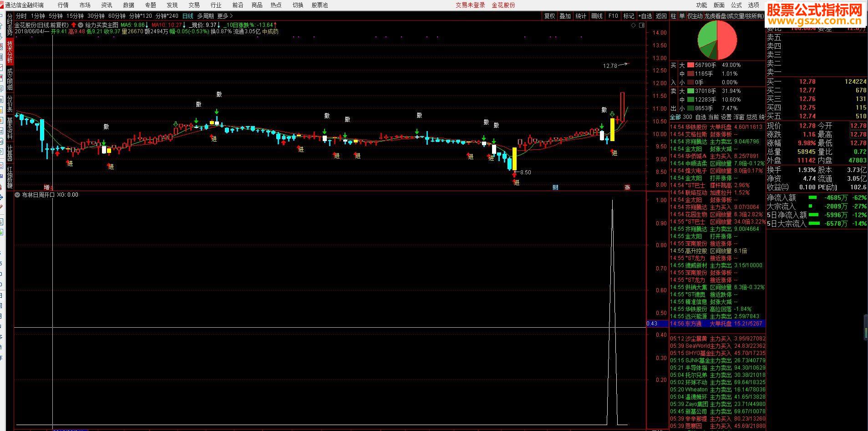
Task: Select 基本资料 side tab
Action: tap(10, 128)
